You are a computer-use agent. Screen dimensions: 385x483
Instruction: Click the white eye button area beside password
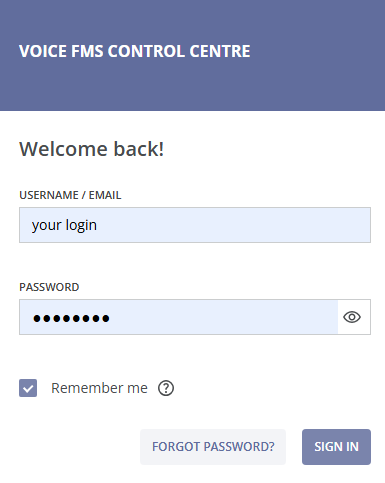[x=354, y=317]
